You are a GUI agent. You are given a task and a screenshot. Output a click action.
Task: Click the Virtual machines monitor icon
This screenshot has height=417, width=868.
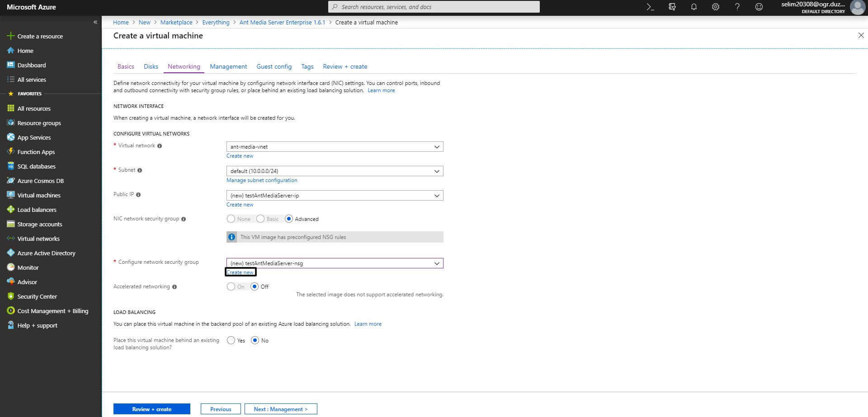point(11,195)
